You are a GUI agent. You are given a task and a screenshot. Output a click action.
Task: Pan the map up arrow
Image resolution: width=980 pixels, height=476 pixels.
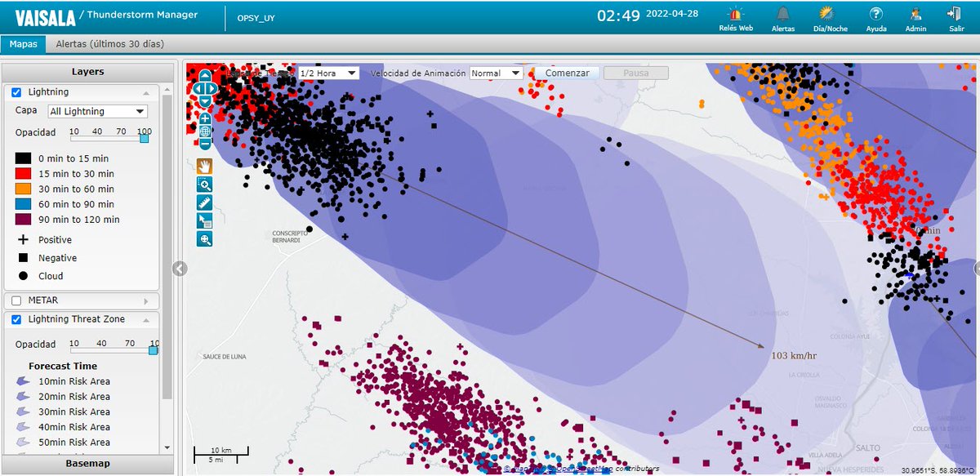tap(205, 75)
